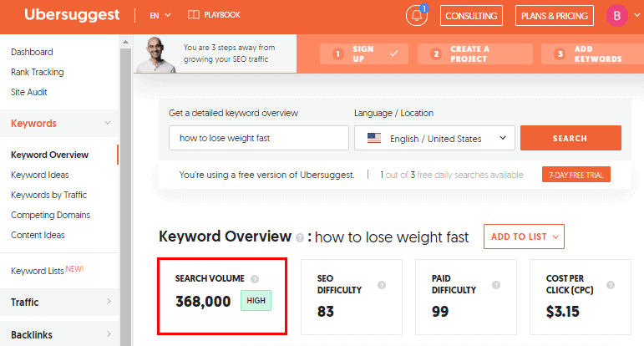Open the user avatar B menu
The height and width of the screenshot is (346, 644).
(617, 16)
